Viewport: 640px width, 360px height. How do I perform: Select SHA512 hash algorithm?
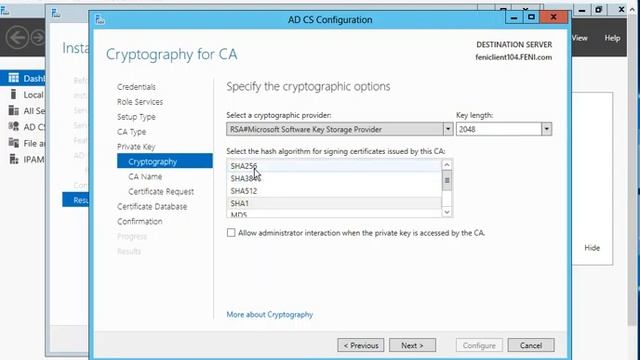334,191
